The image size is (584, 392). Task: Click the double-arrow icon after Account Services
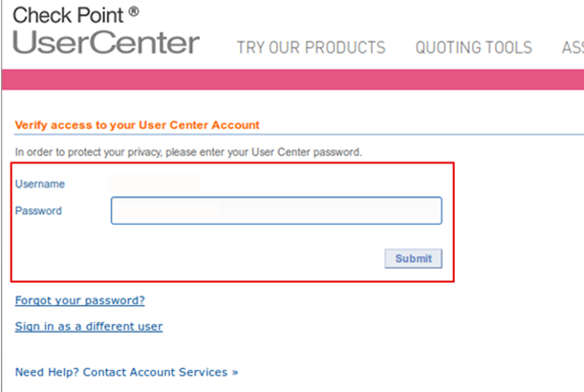(x=235, y=372)
